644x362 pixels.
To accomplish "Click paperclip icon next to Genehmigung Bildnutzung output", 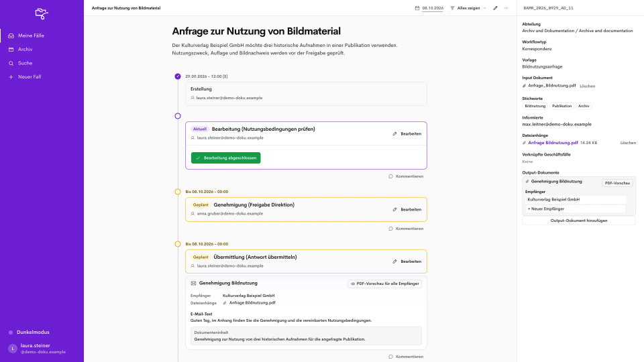I will point(527,182).
